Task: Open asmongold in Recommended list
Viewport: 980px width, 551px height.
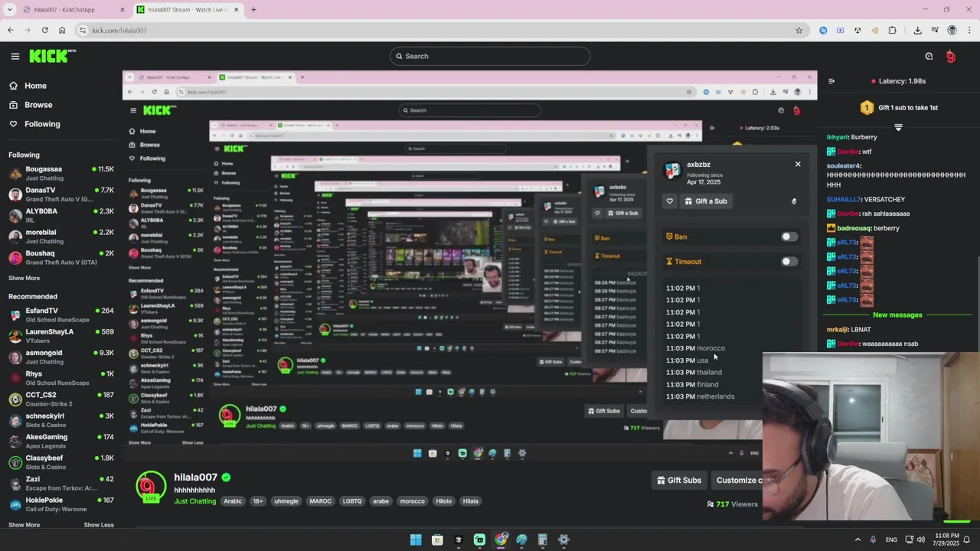Action: pos(61,357)
